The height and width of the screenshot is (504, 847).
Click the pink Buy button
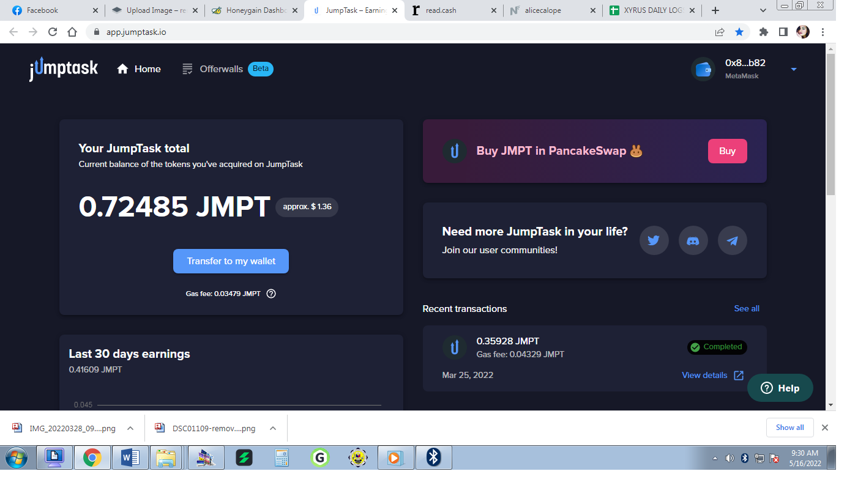coord(727,151)
